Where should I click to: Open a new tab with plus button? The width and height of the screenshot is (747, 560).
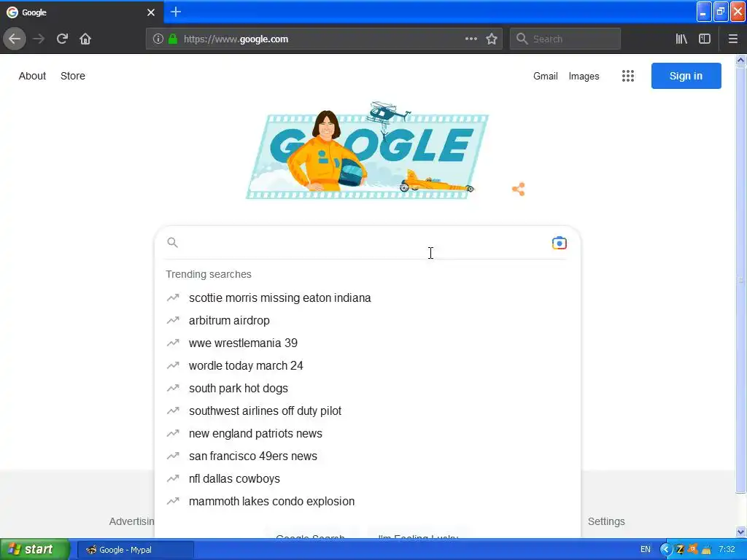176,12
